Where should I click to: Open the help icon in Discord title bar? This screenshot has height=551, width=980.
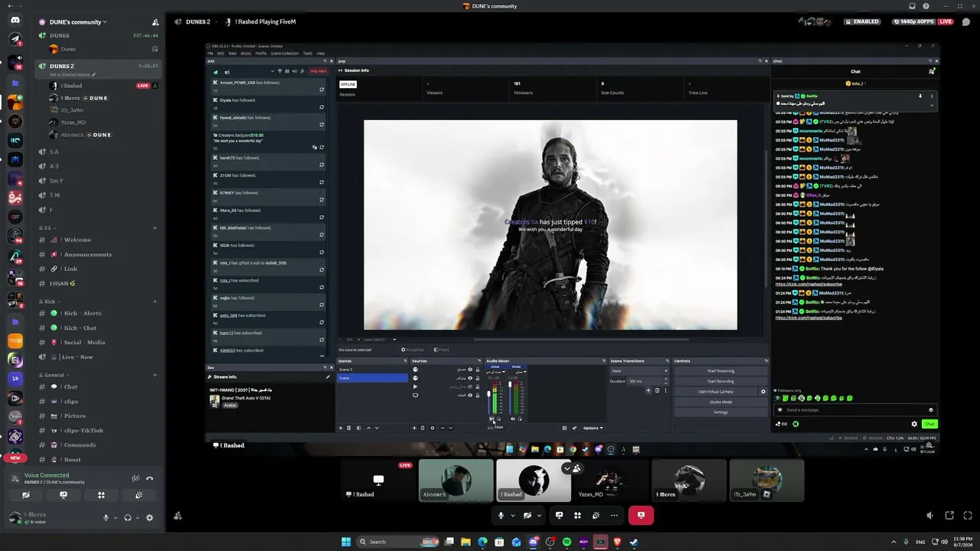pyautogui.click(x=926, y=6)
